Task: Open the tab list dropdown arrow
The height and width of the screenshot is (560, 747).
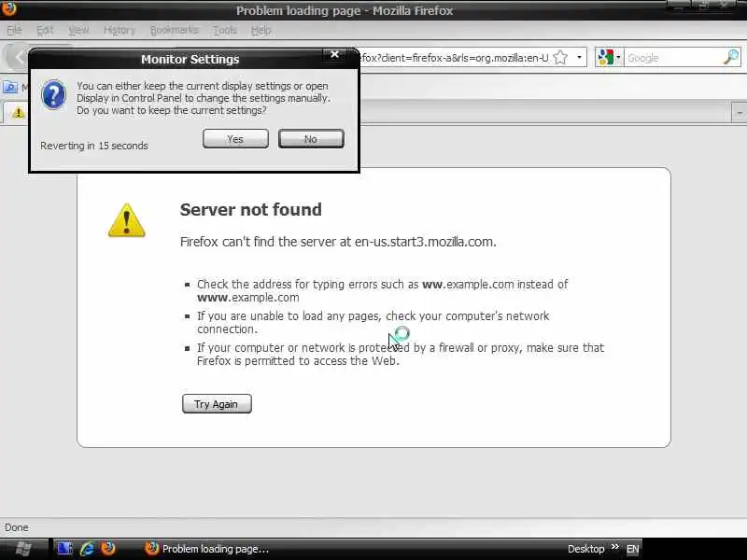Action: click(739, 113)
